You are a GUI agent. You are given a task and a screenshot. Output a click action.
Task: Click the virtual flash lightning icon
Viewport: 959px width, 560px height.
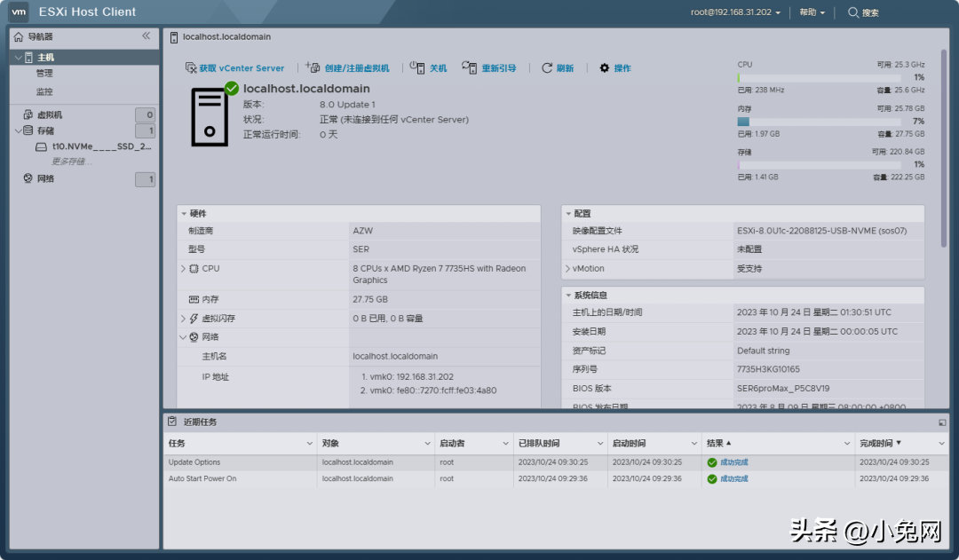[x=194, y=319]
